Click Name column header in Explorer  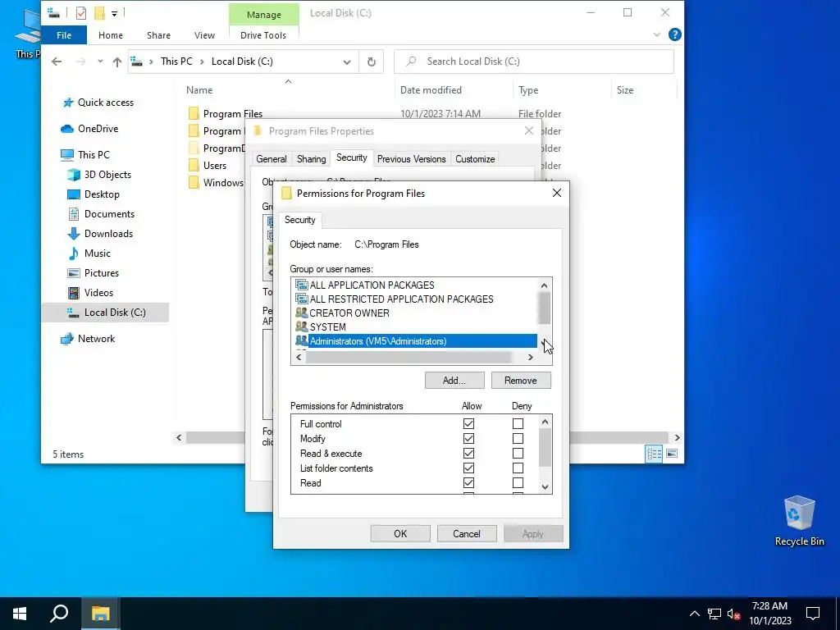point(199,90)
